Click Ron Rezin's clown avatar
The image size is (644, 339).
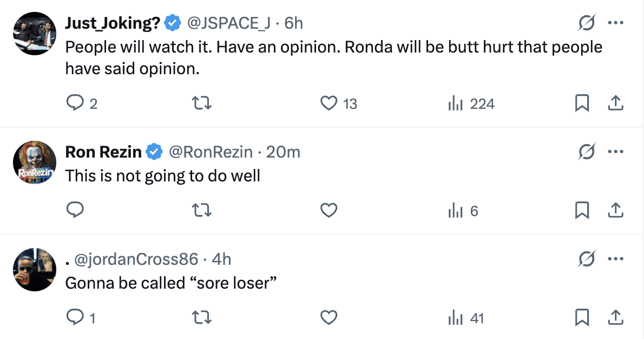(35, 162)
